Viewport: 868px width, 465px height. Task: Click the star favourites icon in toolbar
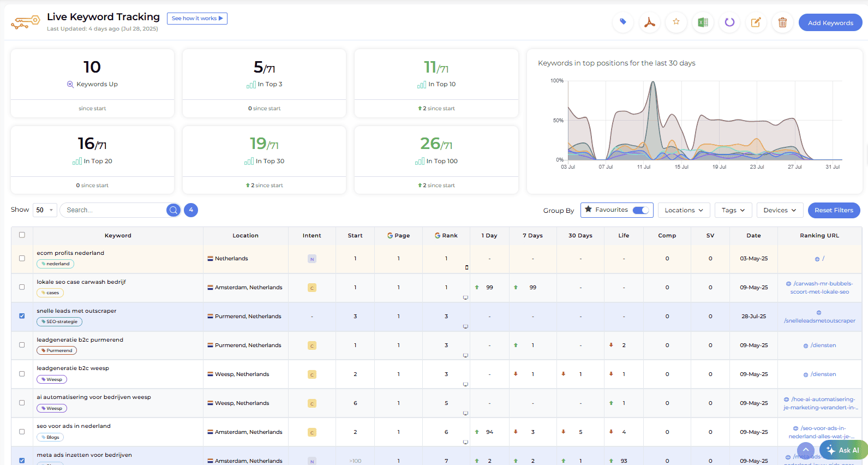point(676,22)
